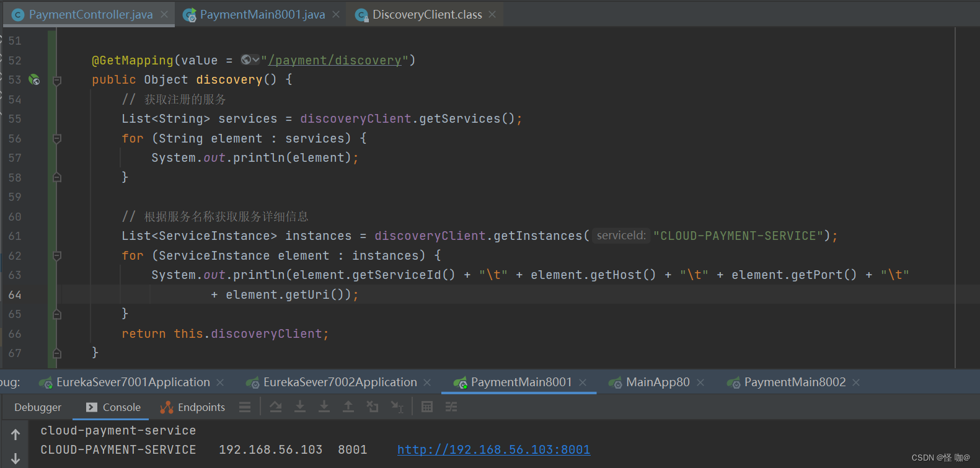This screenshot has height=468, width=980.
Task: Click method fold end marker at line 67
Action: pos(57,353)
